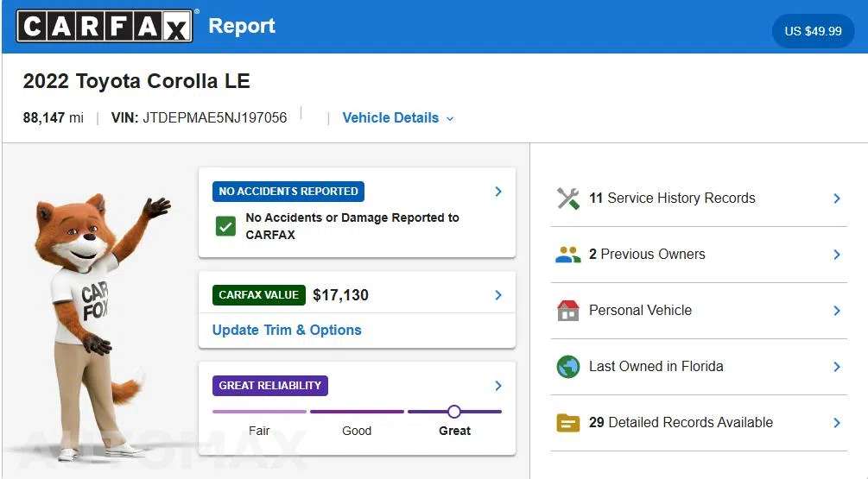Click the US $49.99 price button
The image size is (868, 479).
coord(813,31)
